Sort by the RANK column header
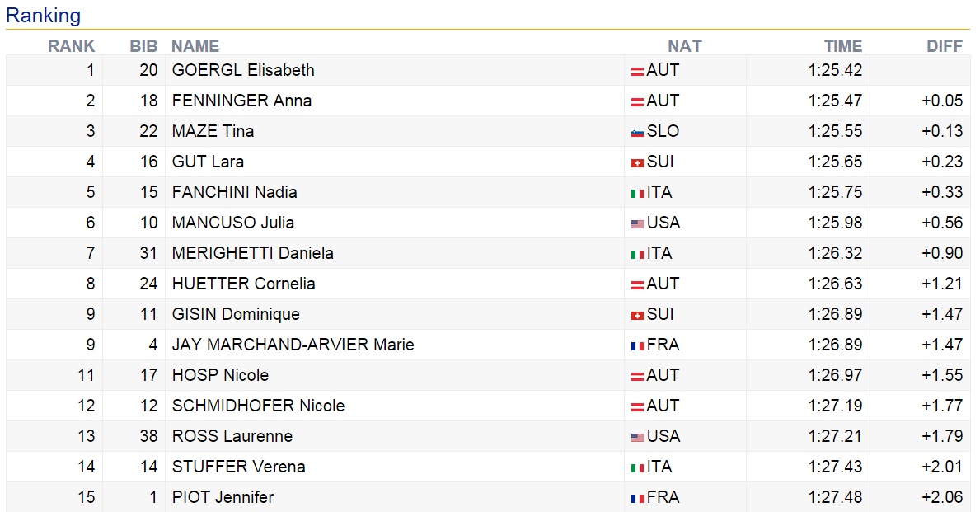The image size is (980, 512). (71, 46)
